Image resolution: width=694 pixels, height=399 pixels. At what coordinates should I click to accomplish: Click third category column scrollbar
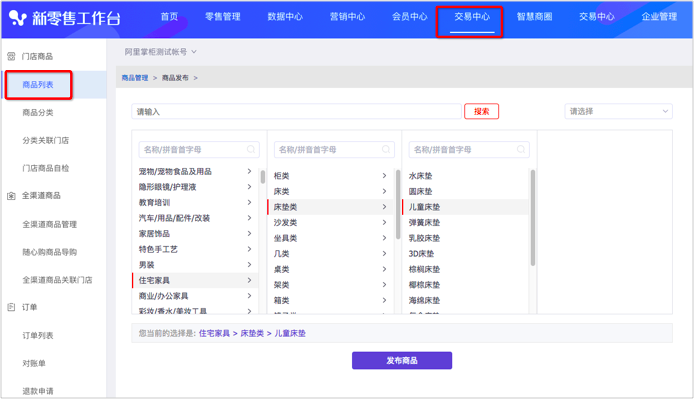(x=533, y=217)
